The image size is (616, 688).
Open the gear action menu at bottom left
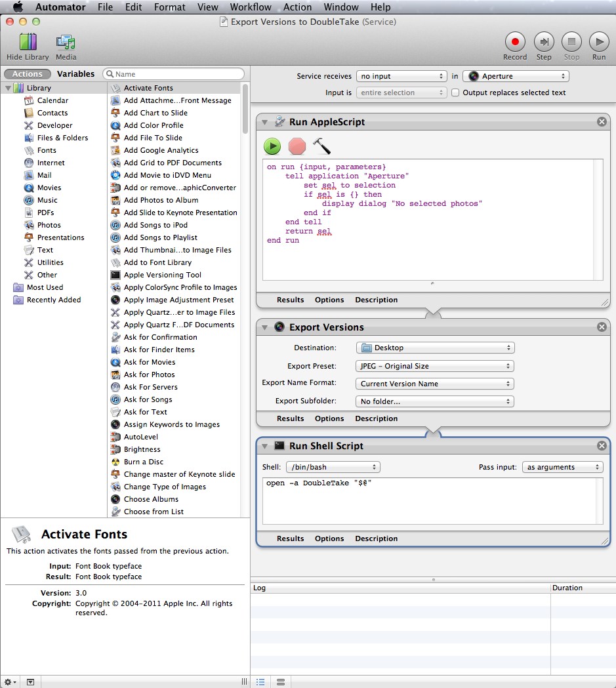(x=10, y=682)
